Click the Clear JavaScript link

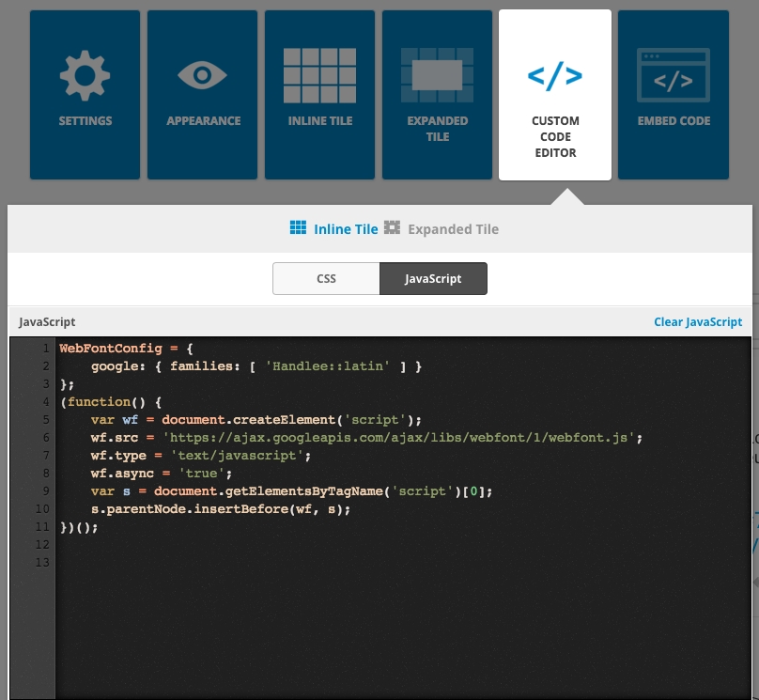[x=698, y=322]
